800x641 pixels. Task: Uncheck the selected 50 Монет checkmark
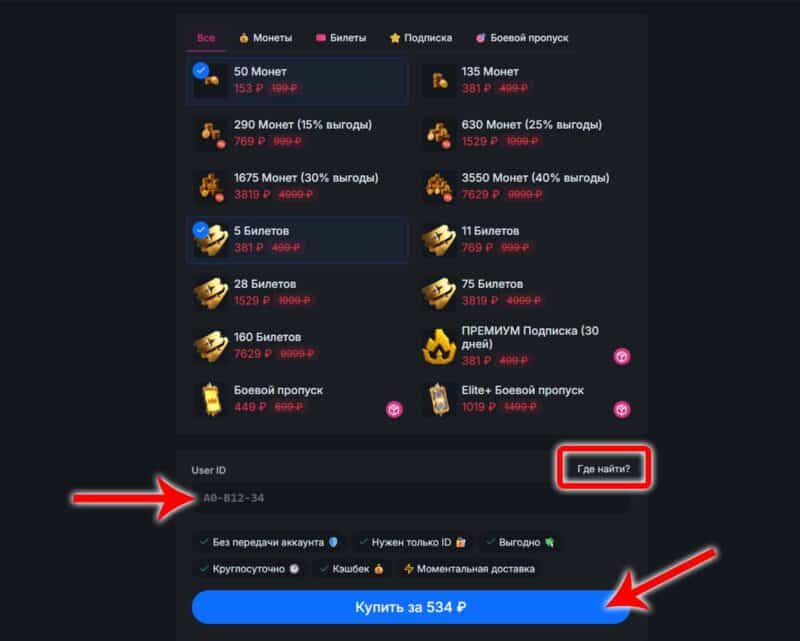tap(201, 70)
